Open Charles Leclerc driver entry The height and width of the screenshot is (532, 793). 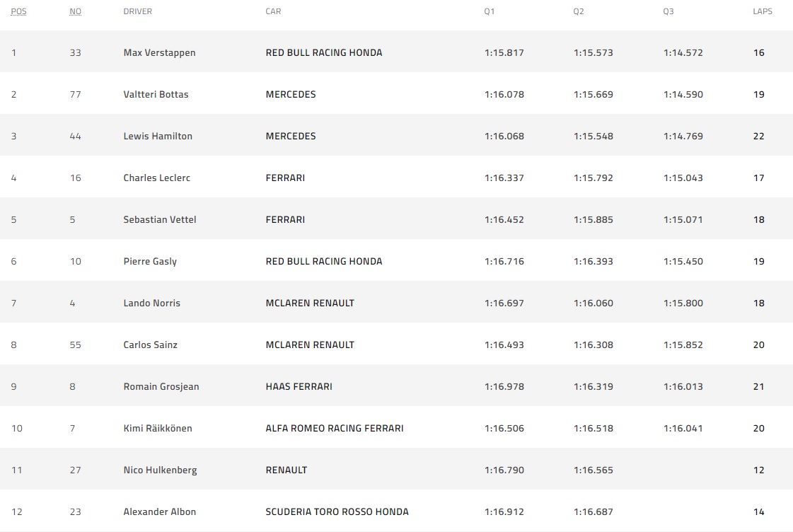tap(156, 178)
